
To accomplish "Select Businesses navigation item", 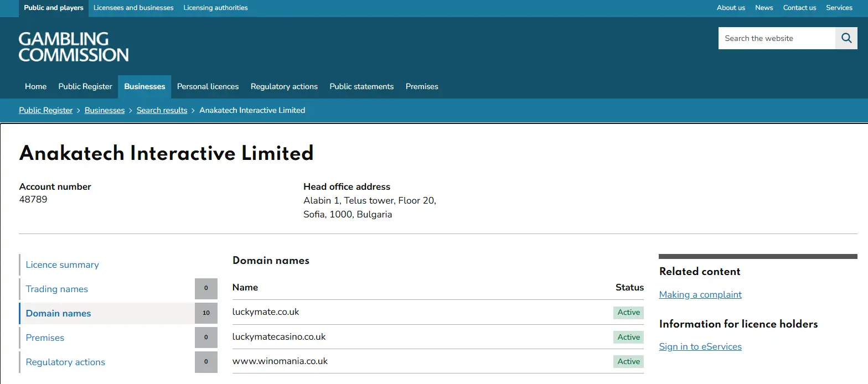I will point(144,86).
